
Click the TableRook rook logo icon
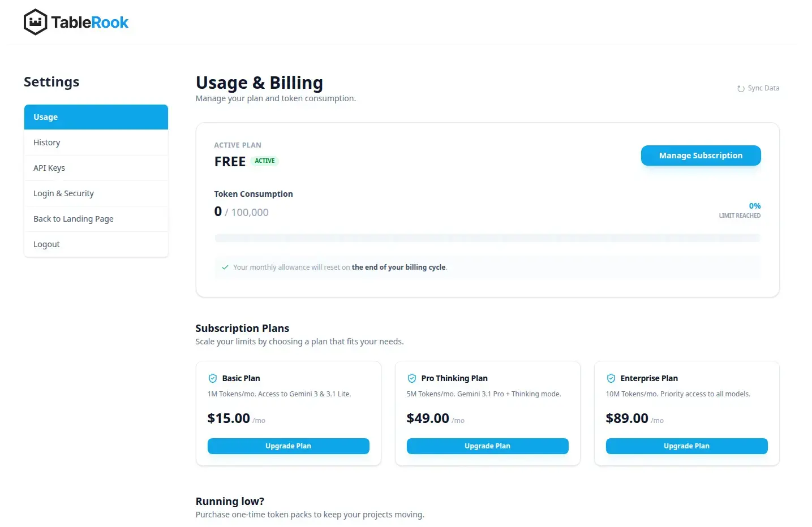click(x=35, y=21)
